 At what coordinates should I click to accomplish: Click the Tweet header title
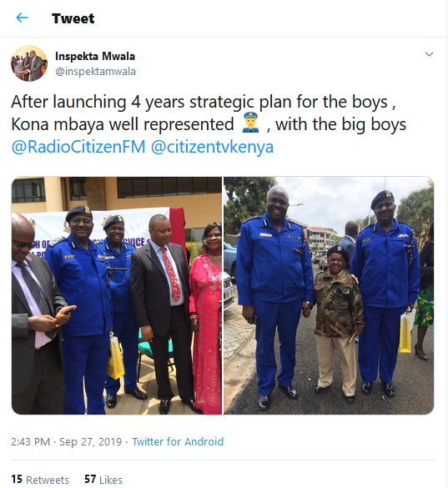tap(73, 18)
